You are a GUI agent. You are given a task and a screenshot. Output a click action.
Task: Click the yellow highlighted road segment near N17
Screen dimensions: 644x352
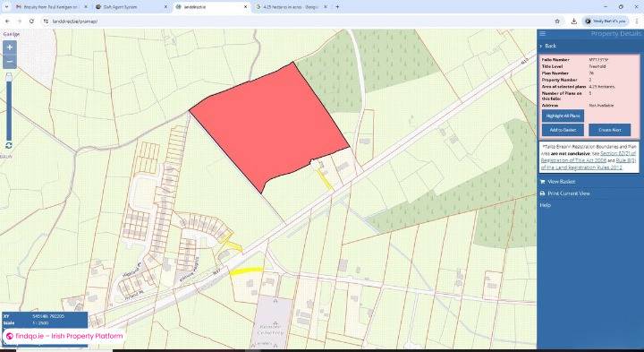click(246, 270)
